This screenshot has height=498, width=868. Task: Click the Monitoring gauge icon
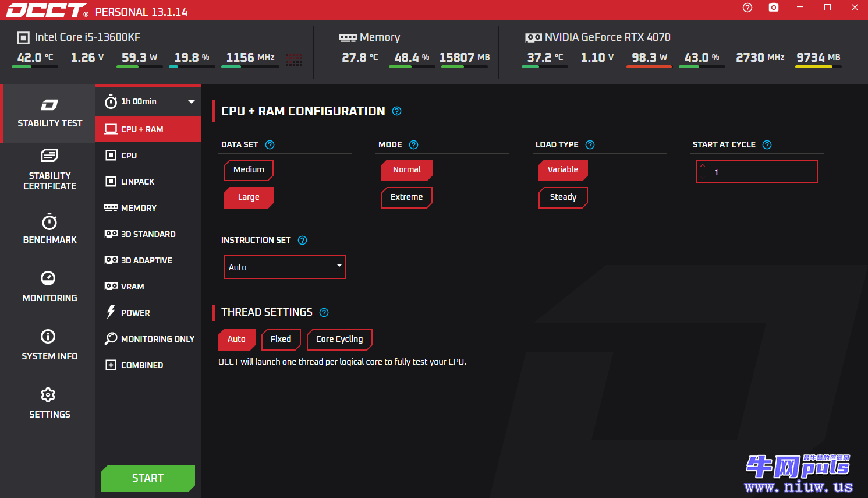48,278
